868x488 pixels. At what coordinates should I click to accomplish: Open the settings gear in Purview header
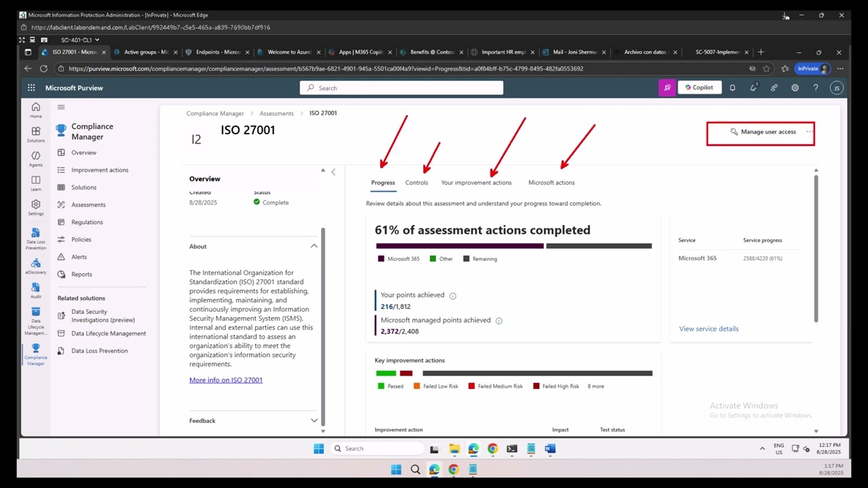[795, 87]
